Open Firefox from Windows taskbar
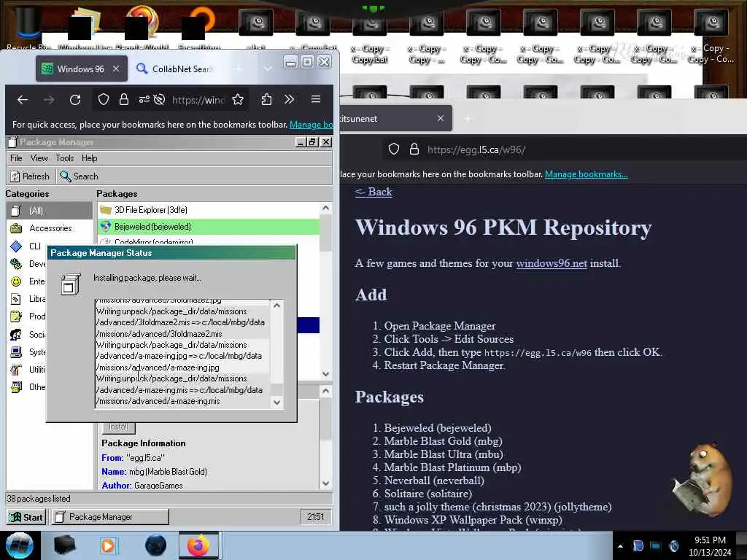This screenshot has height=560, width=747. [x=198, y=545]
